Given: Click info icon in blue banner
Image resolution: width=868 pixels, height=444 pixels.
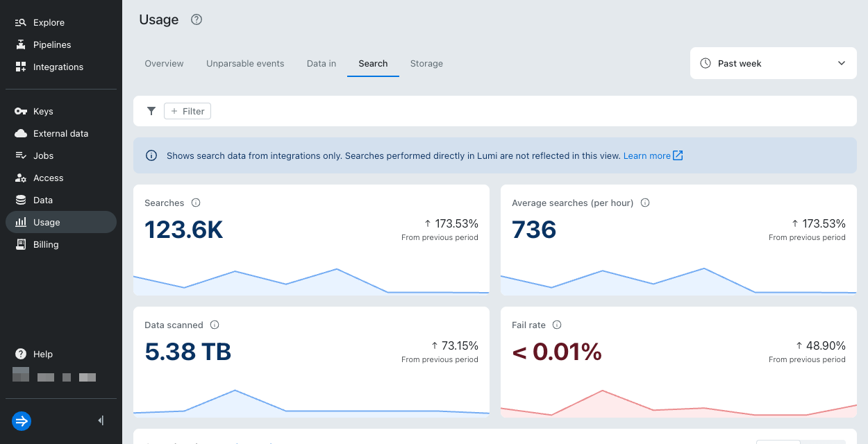Looking at the screenshot, I should pyautogui.click(x=151, y=155).
